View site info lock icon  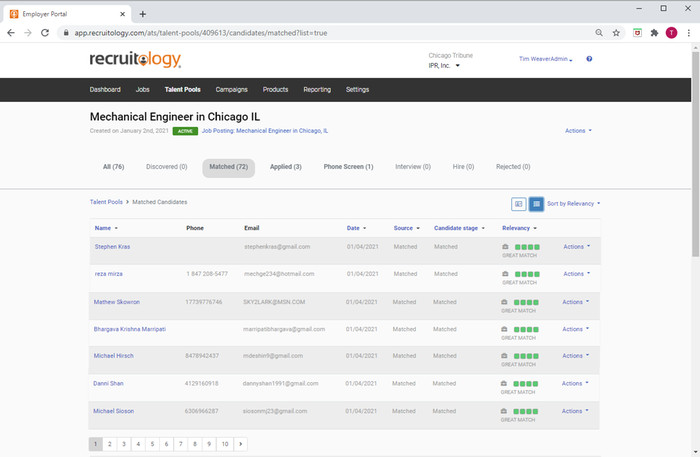[x=66, y=33]
